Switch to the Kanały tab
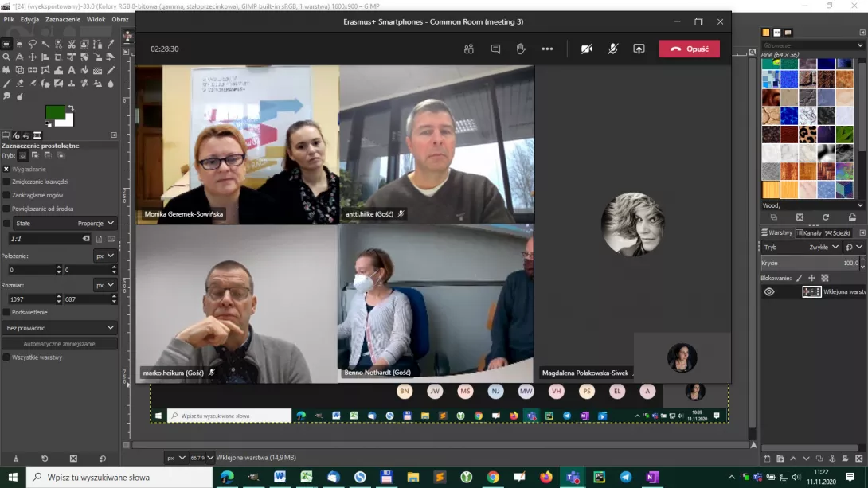 (x=808, y=233)
